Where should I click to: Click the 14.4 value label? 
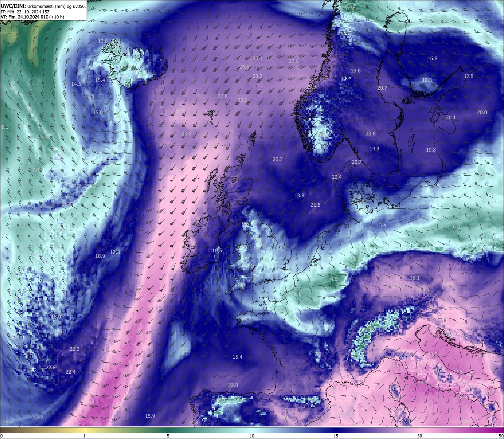pyautogui.click(x=374, y=148)
